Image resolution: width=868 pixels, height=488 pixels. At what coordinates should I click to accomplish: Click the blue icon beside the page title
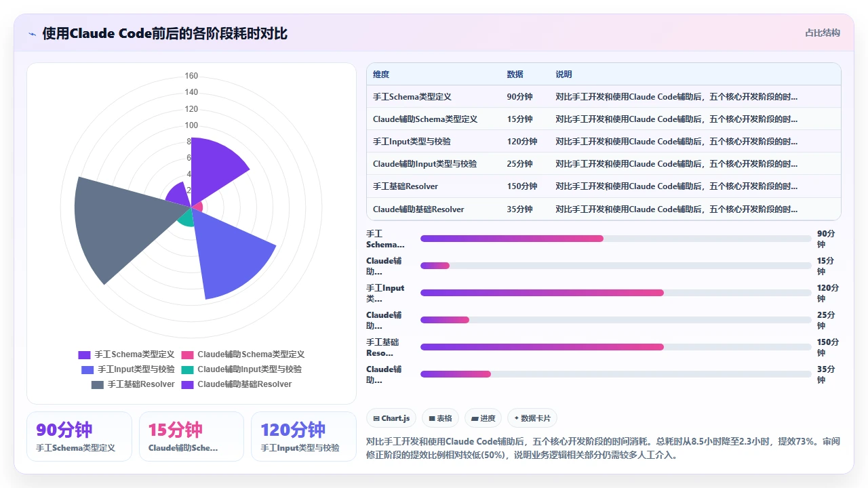pyautogui.click(x=33, y=33)
